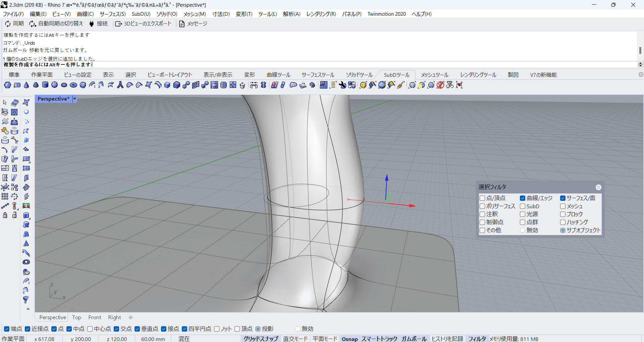644x342 pixels.
Task: Click the bucket fill icon in SubD toolbar
Action: coord(243,85)
